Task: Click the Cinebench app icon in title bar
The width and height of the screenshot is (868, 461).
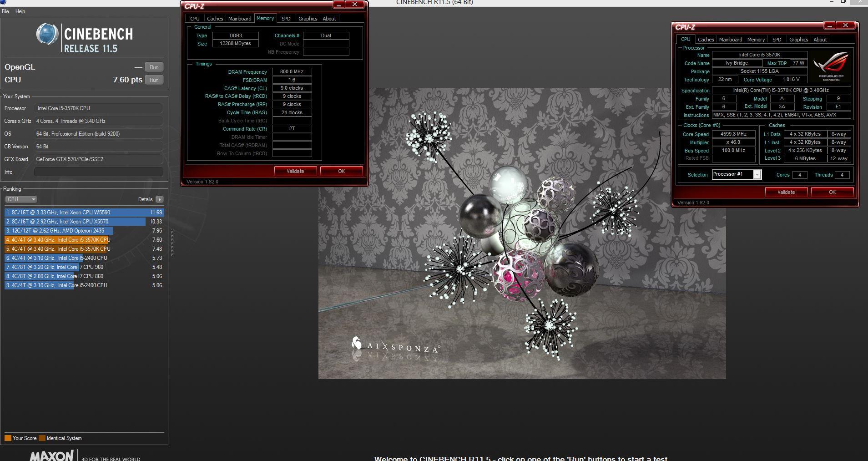Action: tap(2, 2)
